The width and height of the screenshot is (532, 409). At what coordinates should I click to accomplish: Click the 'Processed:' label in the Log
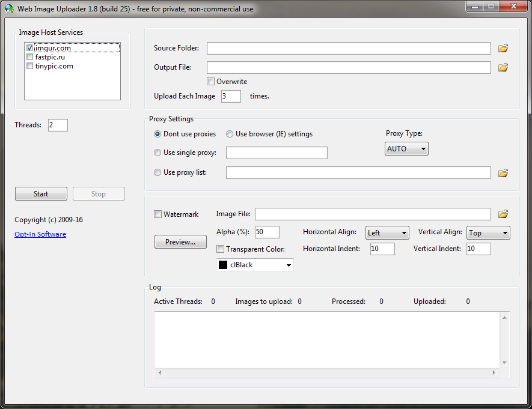click(x=349, y=301)
